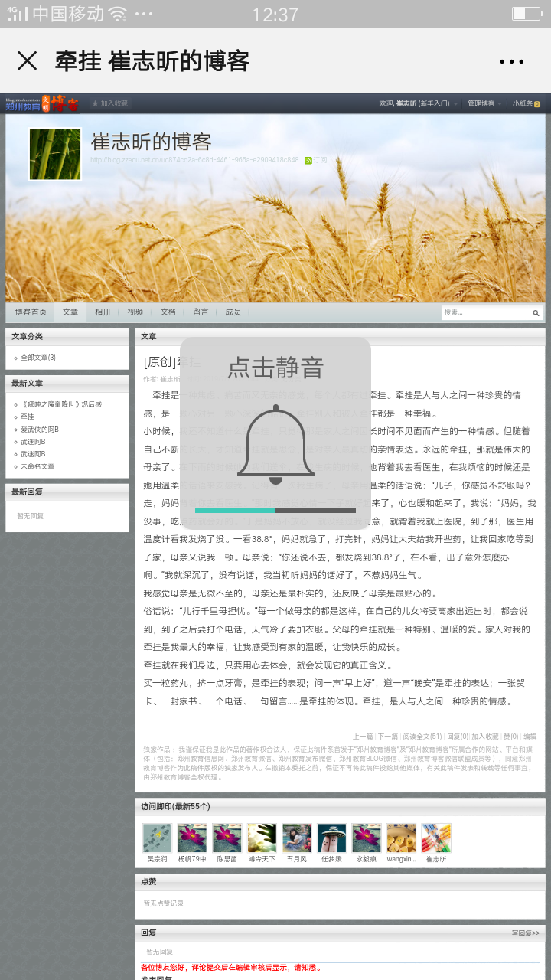Open visitor 五月风 avatar
The width and height of the screenshot is (551, 980).
[296, 838]
